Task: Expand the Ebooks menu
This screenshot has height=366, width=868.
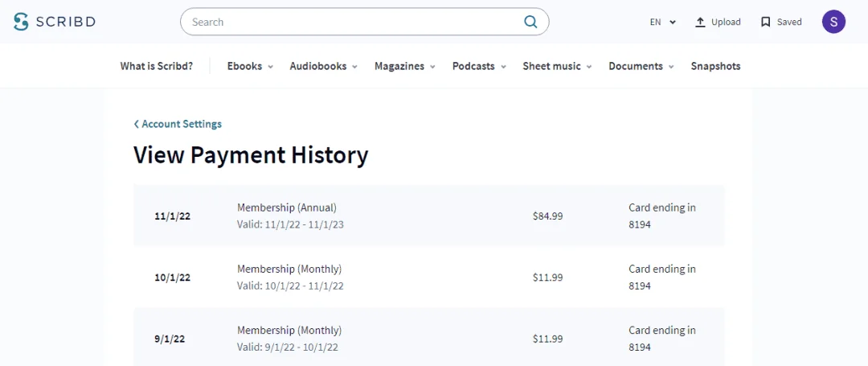Action: click(x=250, y=66)
